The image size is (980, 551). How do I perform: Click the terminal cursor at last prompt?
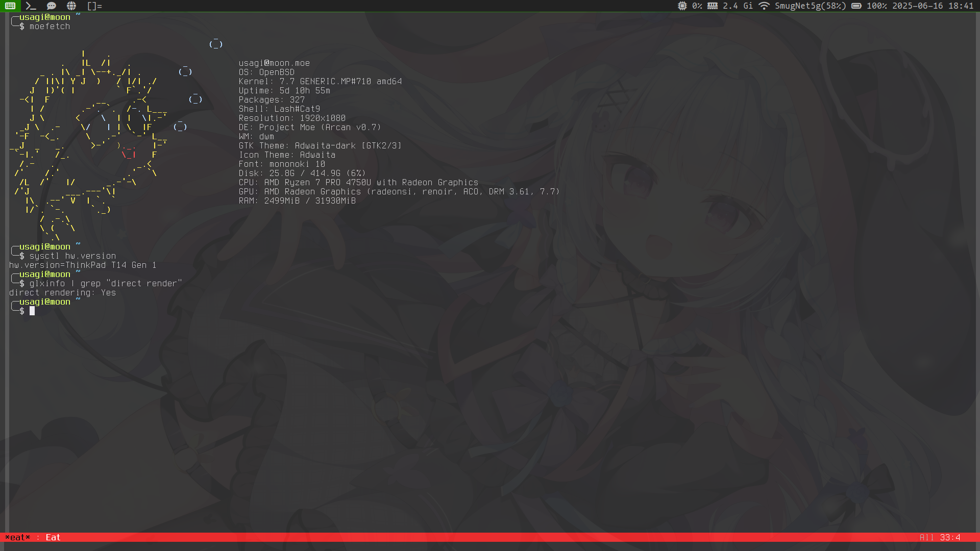tap(32, 311)
